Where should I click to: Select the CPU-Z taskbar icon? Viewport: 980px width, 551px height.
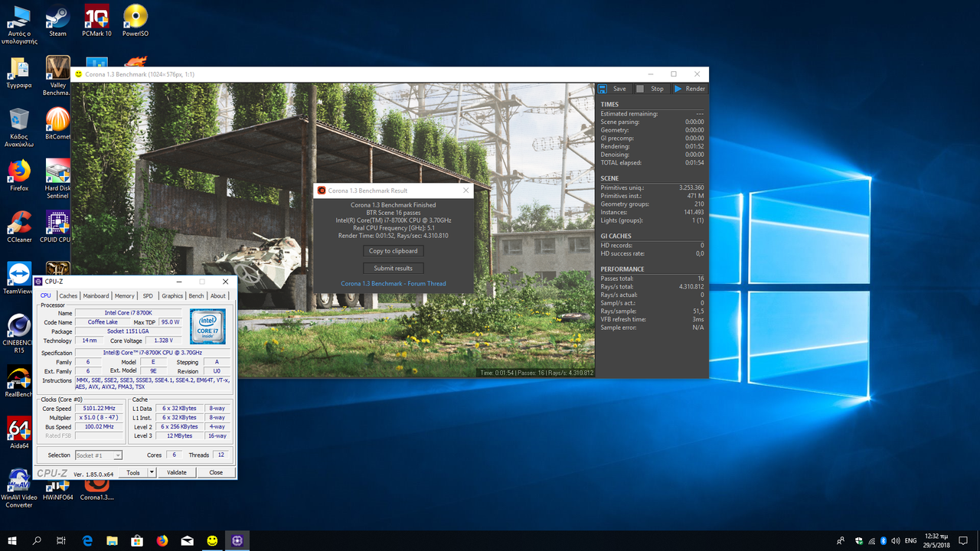(237, 540)
